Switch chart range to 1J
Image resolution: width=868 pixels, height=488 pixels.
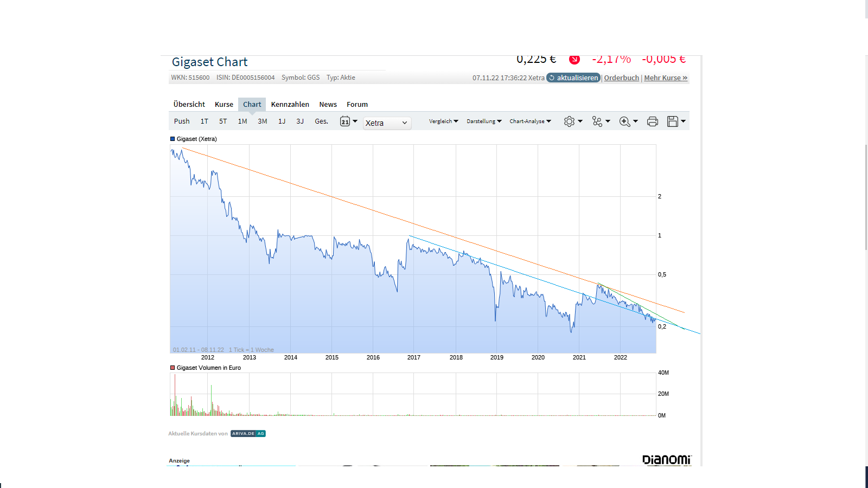tap(282, 121)
